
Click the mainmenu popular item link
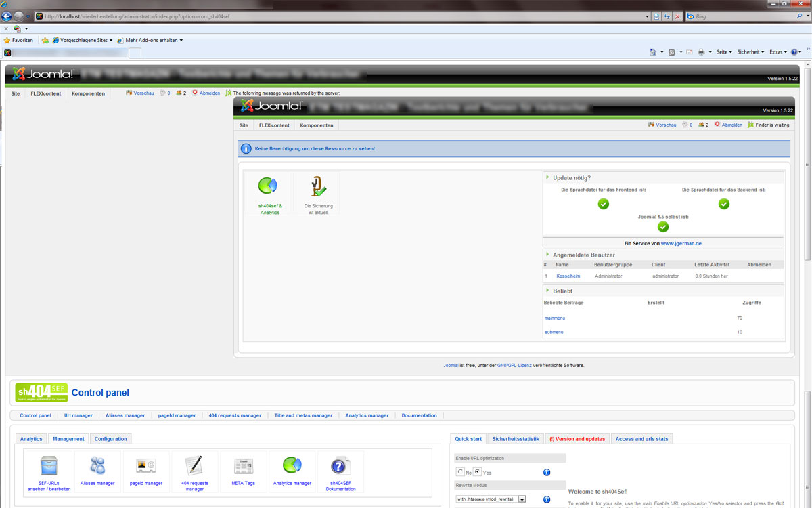coord(555,318)
